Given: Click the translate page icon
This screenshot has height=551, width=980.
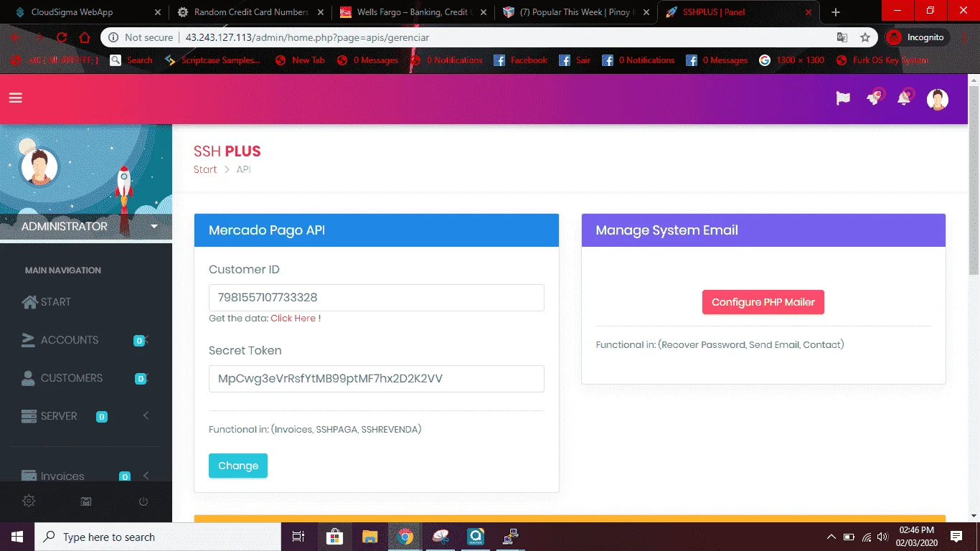Looking at the screenshot, I should (x=842, y=37).
